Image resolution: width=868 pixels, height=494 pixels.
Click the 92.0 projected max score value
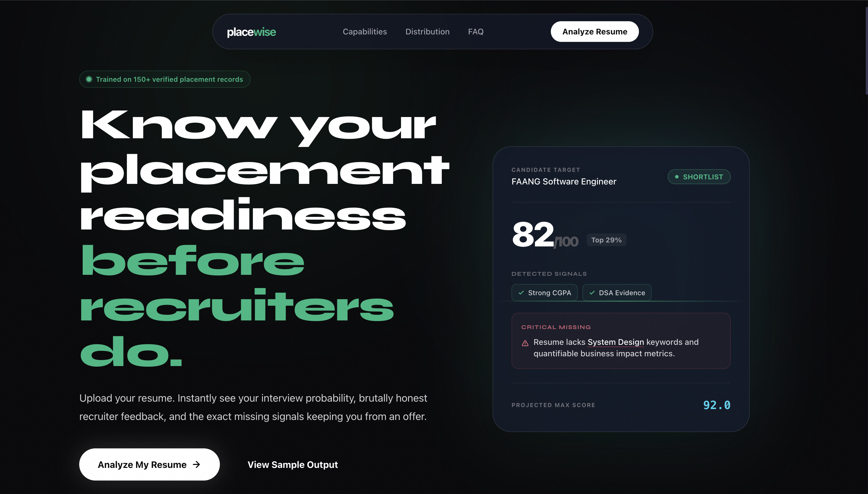click(x=717, y=405)
